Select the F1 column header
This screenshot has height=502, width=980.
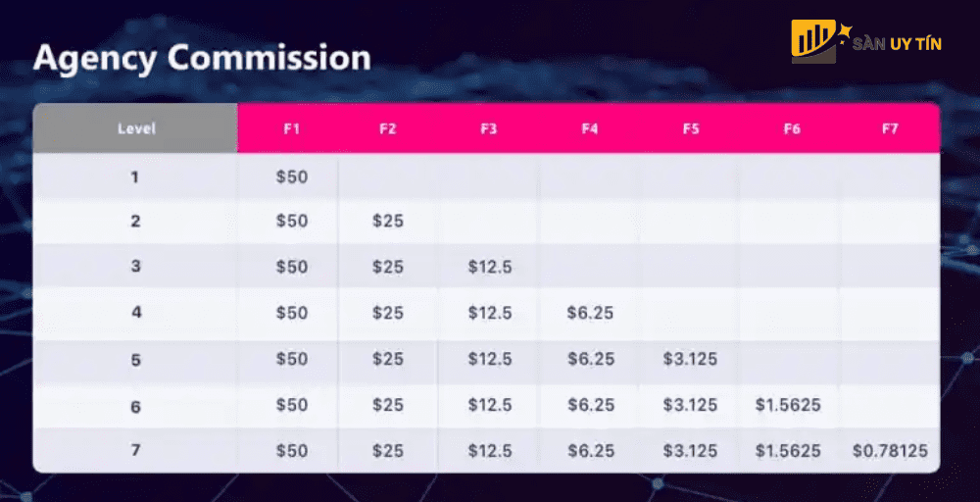pyautogui.click(x=292, y=128)
